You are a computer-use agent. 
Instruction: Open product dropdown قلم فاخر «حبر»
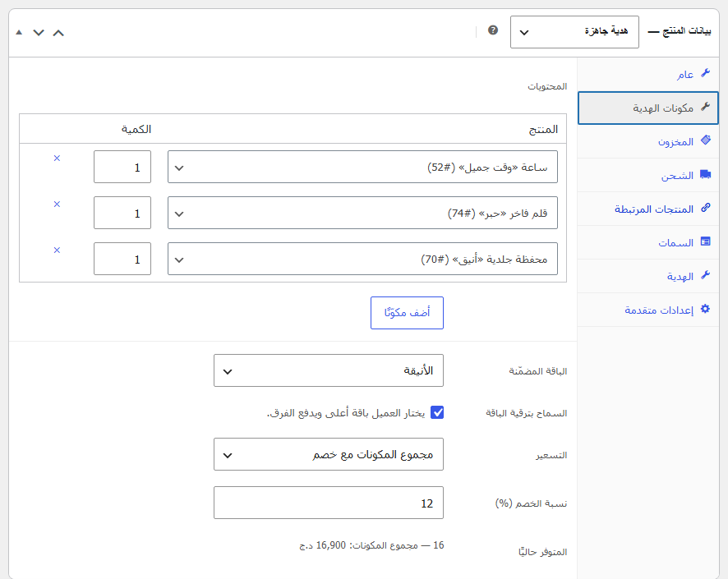pos(362,213)
